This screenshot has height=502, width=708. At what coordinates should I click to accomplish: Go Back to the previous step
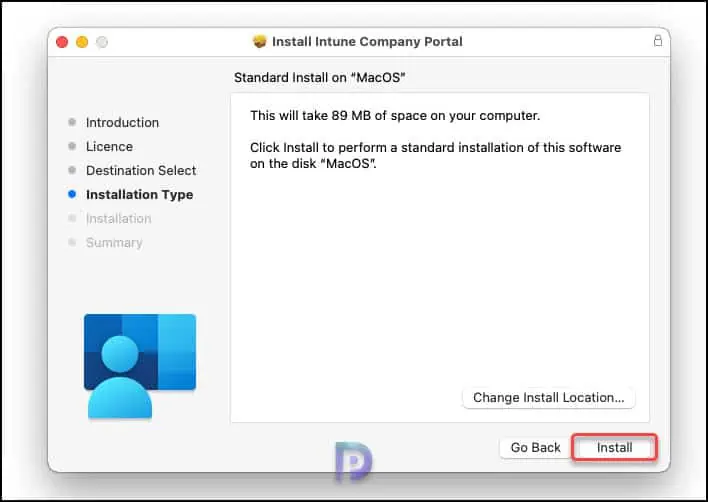tap(536, 447)
